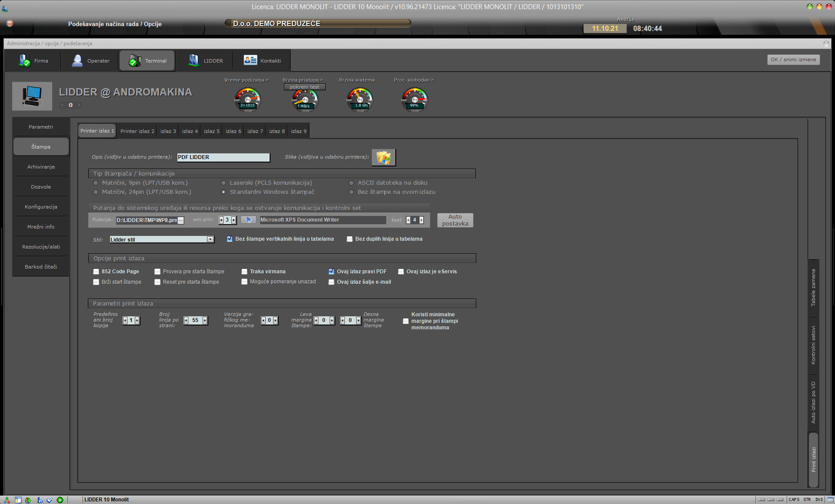Click the Terminal tab icon
The width and height of the screenshot is (835, 504).
135,60
